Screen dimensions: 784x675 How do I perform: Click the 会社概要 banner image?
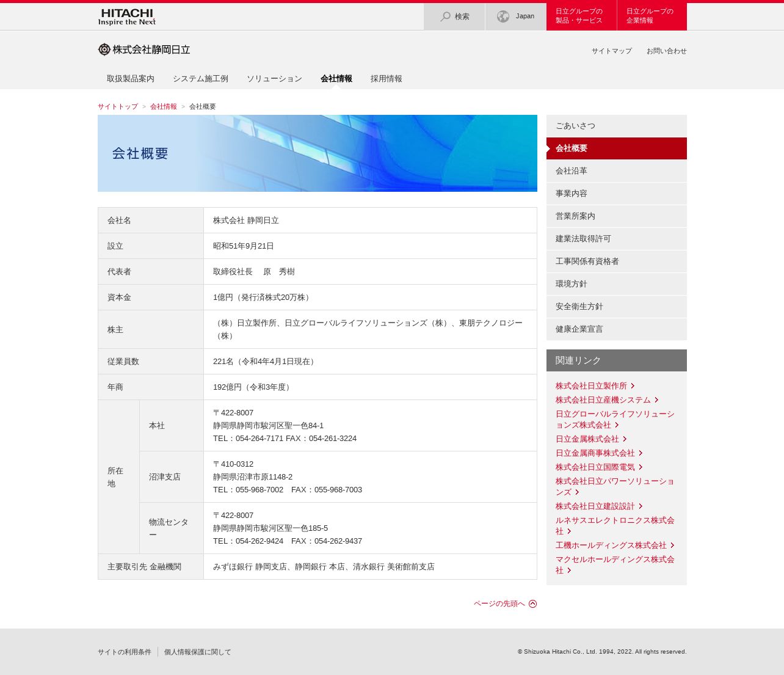(x=318, y=153)
